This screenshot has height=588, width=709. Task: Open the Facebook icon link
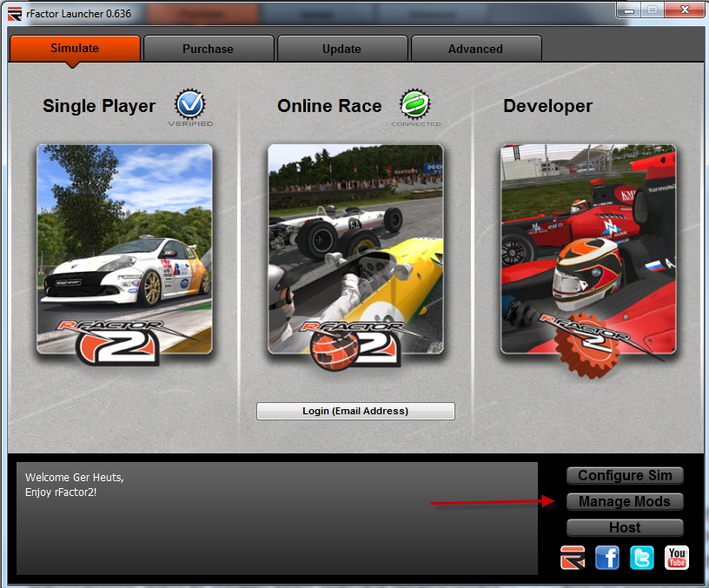[607, 558]
